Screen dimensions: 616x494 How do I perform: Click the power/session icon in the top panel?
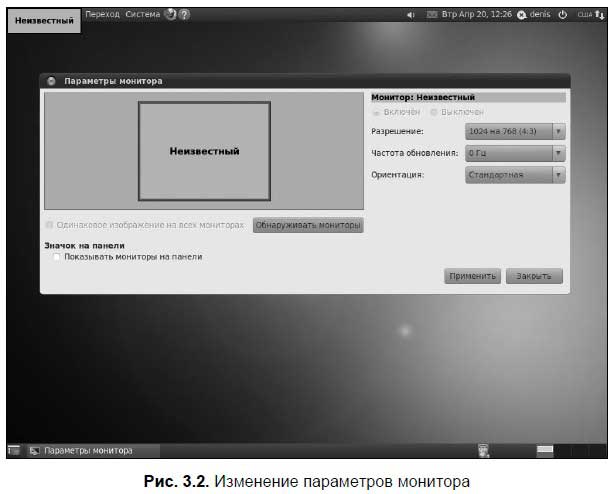562,16
